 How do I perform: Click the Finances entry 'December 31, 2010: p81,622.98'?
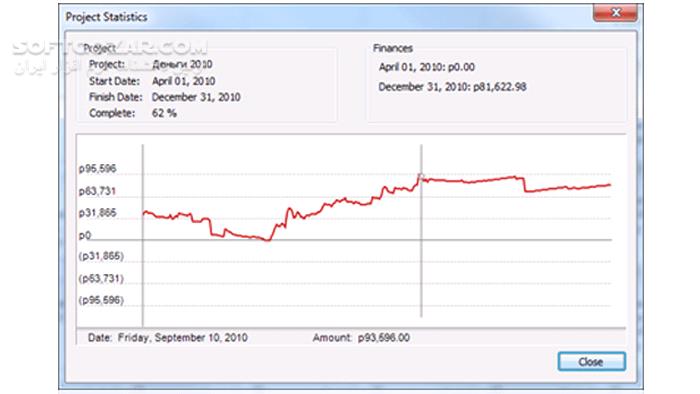[x=452, y=87]
